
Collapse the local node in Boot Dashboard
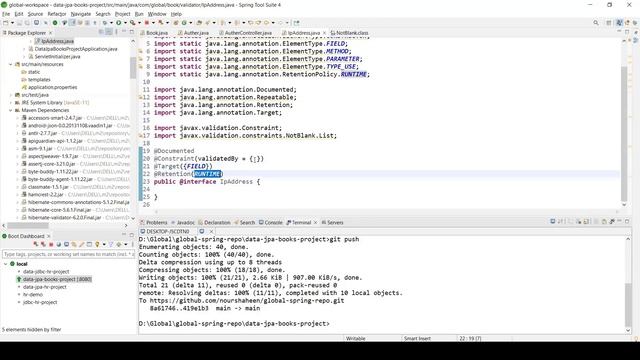coord(5,264)
